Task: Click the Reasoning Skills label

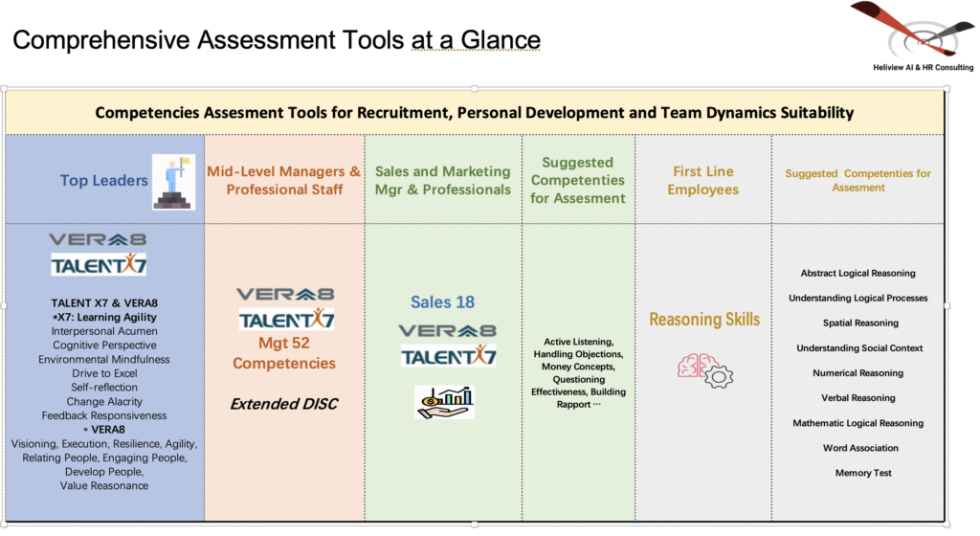Action: [704, 320]
